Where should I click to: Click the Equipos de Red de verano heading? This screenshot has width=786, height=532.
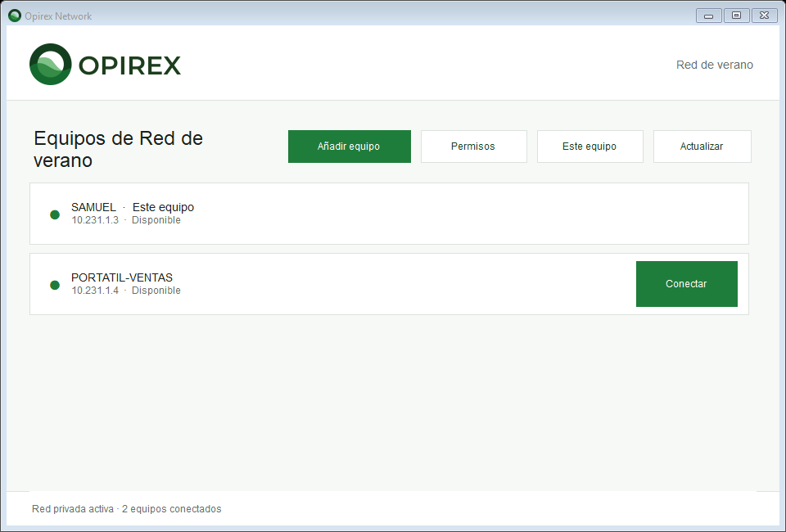(x=118, y=149)
